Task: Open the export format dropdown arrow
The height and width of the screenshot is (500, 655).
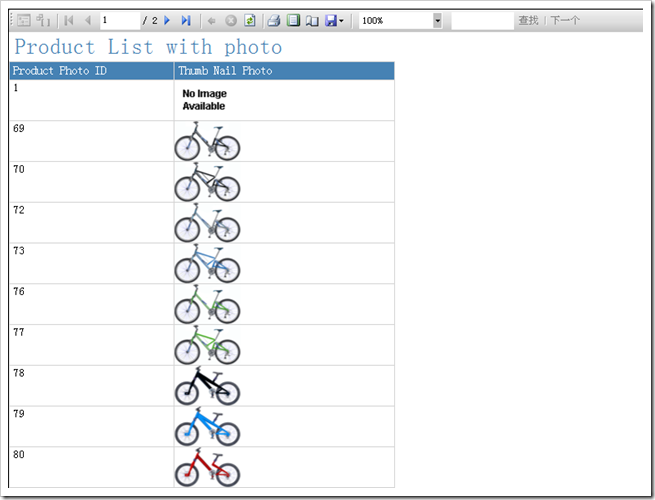Action: [341, 20]
